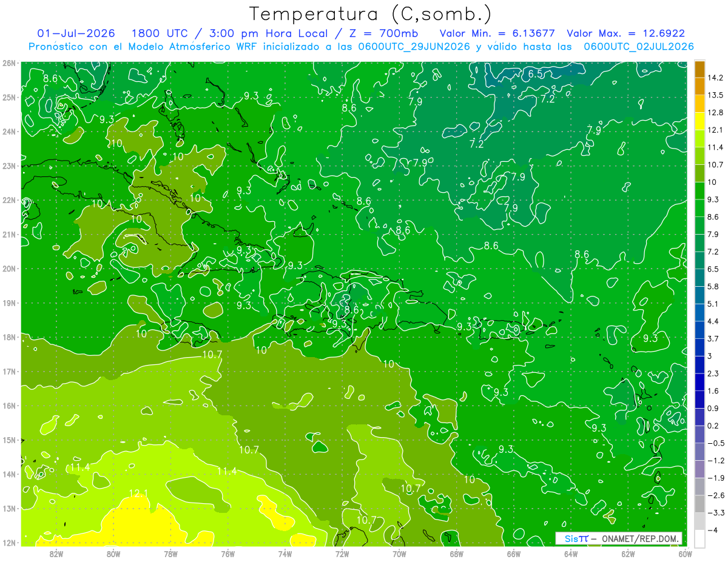Click the latitude axis label "24N"
The width and height of the screenshot is (728, 562).
point(8,131)
